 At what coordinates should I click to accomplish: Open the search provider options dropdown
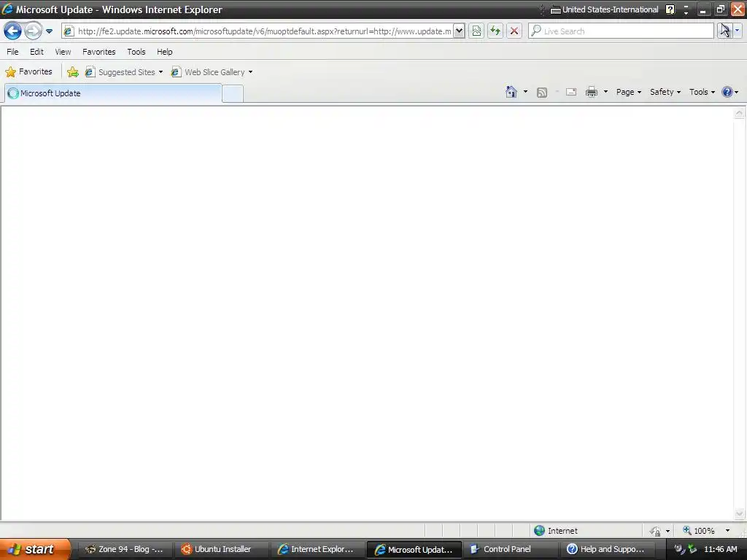pos(738,31)
